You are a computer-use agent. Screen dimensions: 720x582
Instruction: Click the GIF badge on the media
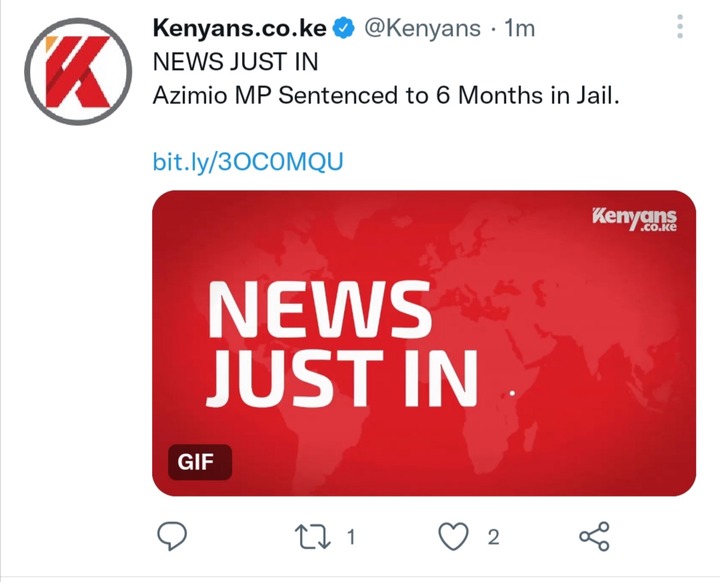[x=200, y=462]
